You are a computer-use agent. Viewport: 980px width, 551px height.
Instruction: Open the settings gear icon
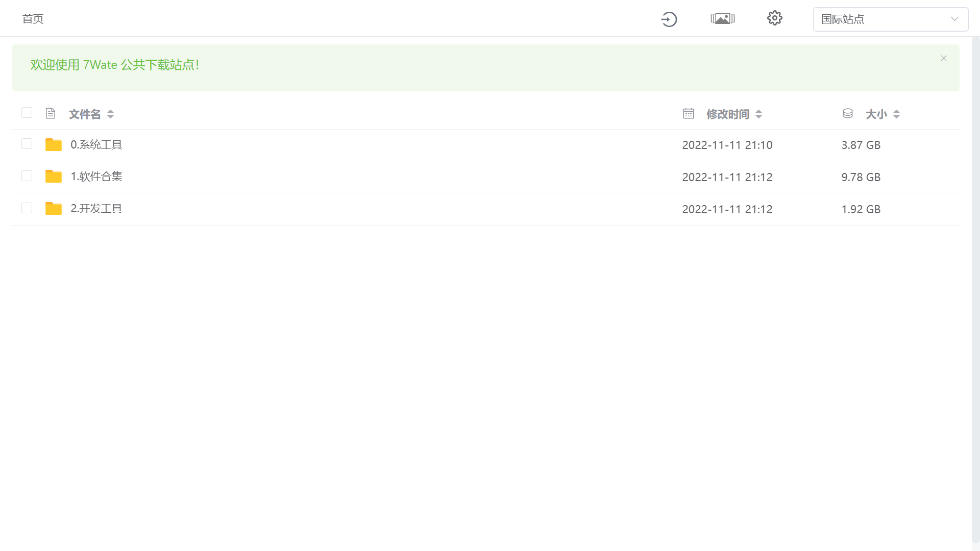pos(774,18)
